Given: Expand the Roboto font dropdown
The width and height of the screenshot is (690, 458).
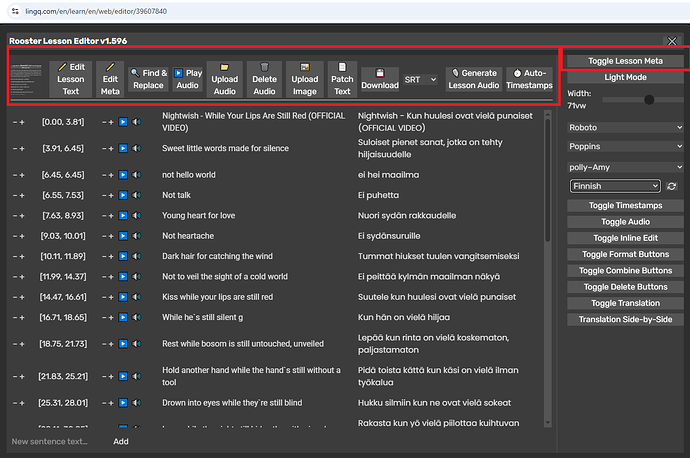Looking at the screenshot, I should (x=625, y=128).
